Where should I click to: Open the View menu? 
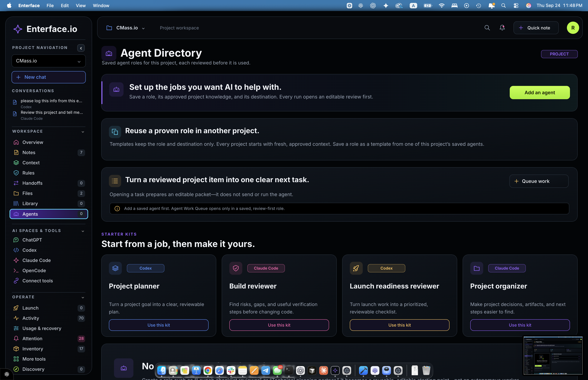(80, 5)
